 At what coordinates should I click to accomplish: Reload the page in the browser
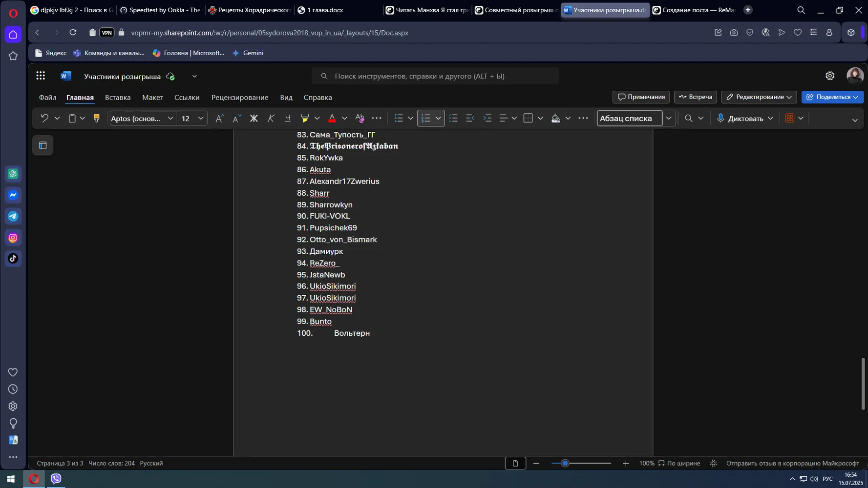(73, 33)
